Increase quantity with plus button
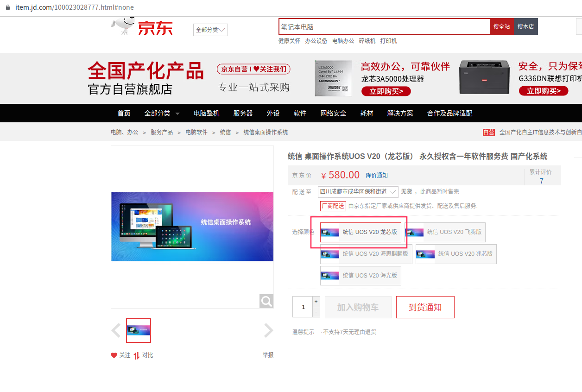582x392 pixels. click(x=316, y=301)
